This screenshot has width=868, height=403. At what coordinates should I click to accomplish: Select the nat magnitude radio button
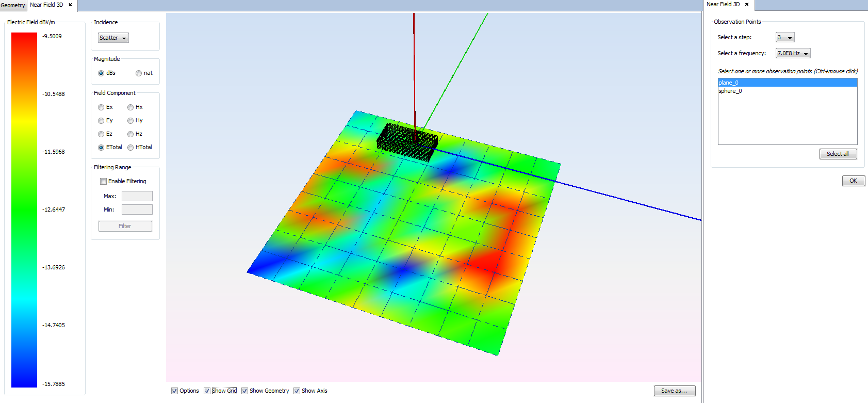click(x=139, y=73)
